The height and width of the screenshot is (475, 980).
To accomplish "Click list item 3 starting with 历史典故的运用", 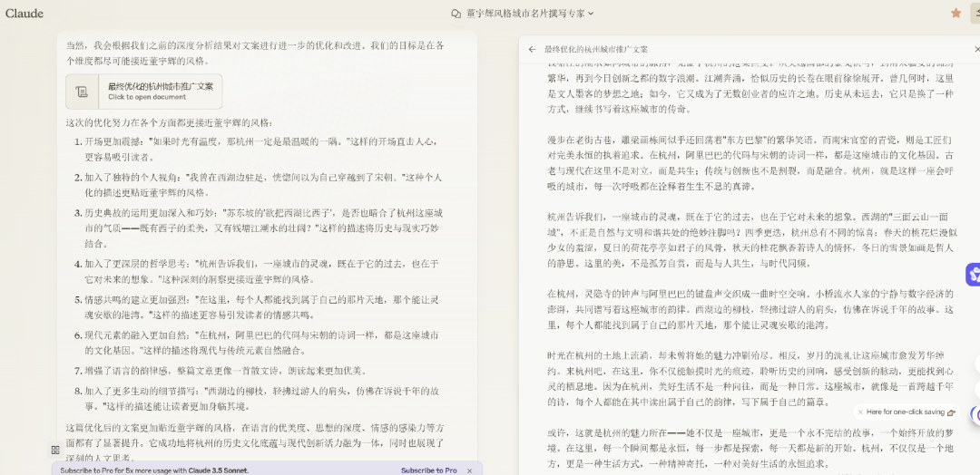I will click(x=261, y=228).
